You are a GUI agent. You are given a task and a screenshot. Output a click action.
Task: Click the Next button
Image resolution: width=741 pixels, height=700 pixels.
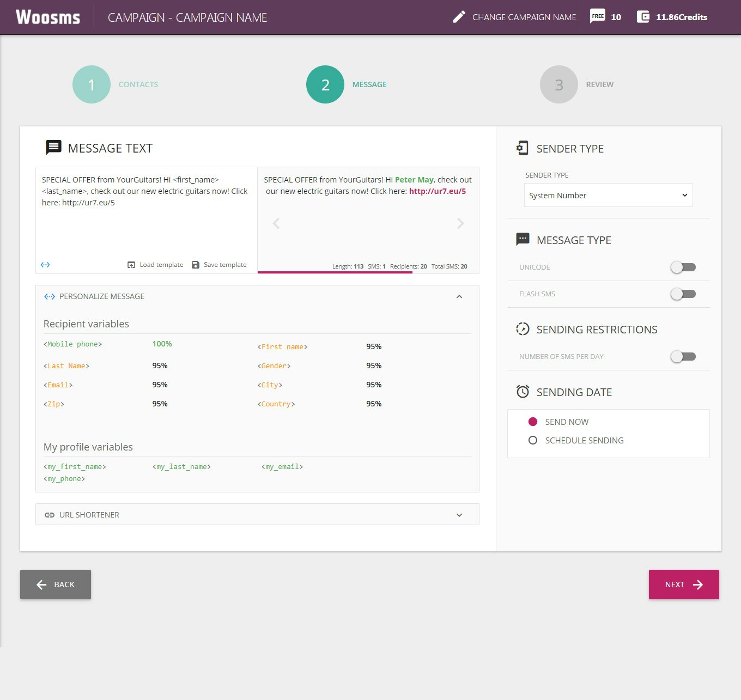coord(683,584)
